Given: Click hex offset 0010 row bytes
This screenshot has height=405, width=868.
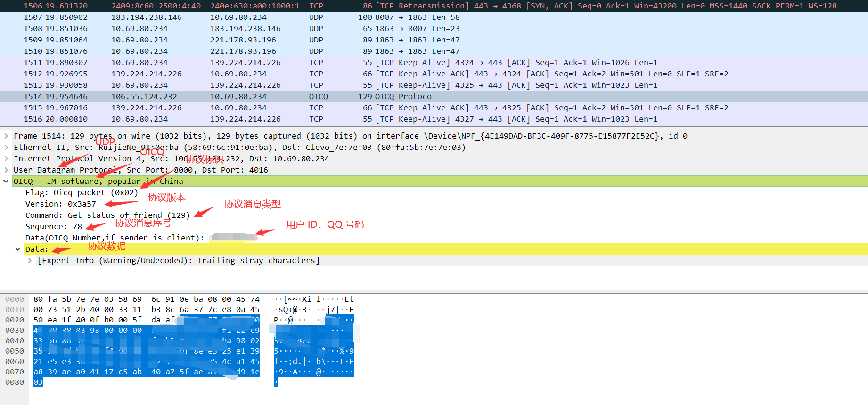Looking at the screenshot, I should click(147, 309).
